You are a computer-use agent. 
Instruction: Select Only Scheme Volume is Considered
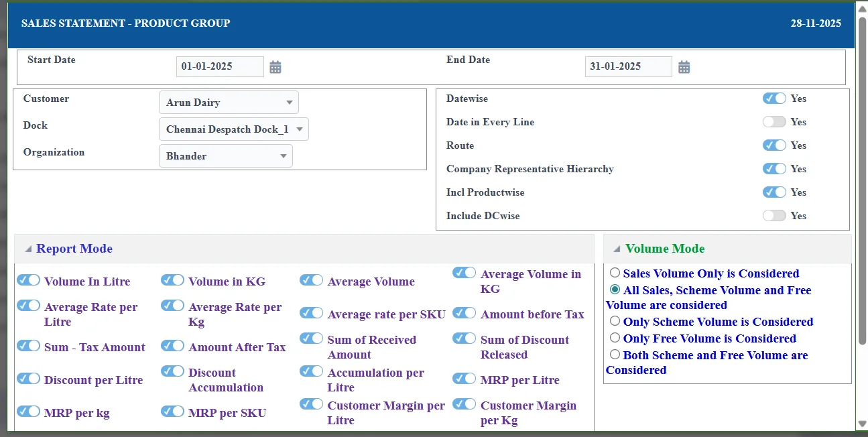[x=615, y=321]
